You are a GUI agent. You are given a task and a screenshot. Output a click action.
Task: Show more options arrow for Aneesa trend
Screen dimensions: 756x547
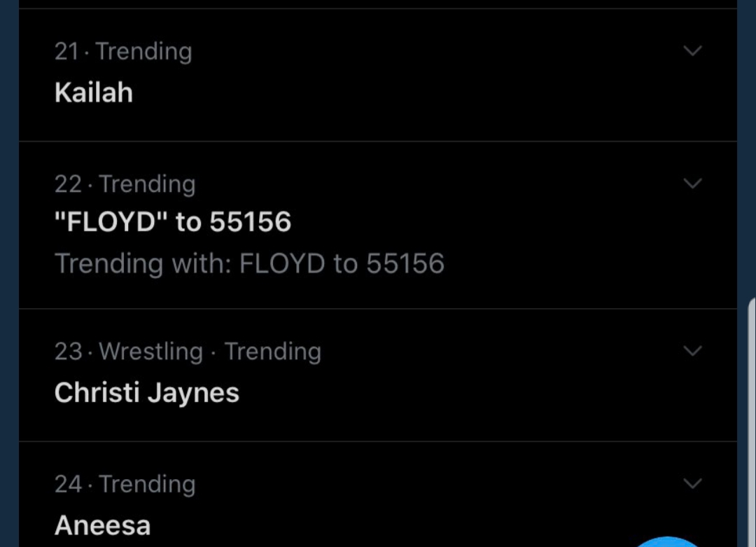[692, 483]
